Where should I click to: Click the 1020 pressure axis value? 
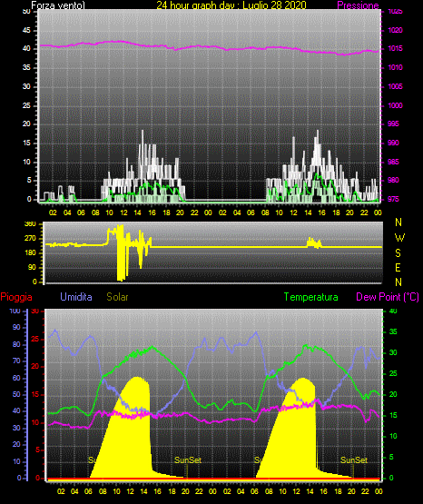click(395, 30)
